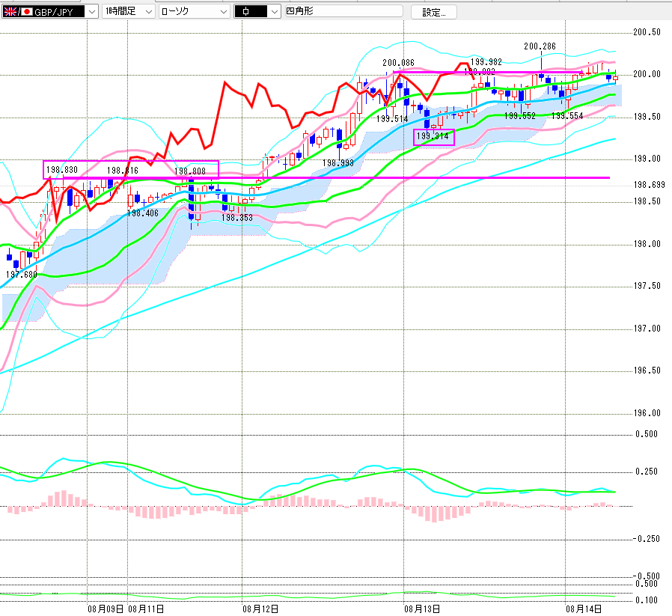This screenshot has width=672, height=616.
Task: Click the Japan flag icon in pair selector
Action: pos(27,11)
